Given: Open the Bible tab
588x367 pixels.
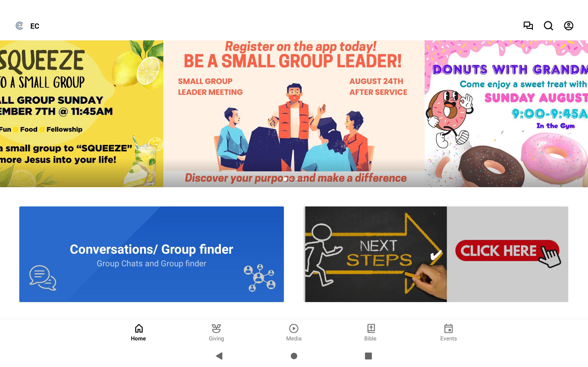Looking at the screenshot, I should coord(370,333).
